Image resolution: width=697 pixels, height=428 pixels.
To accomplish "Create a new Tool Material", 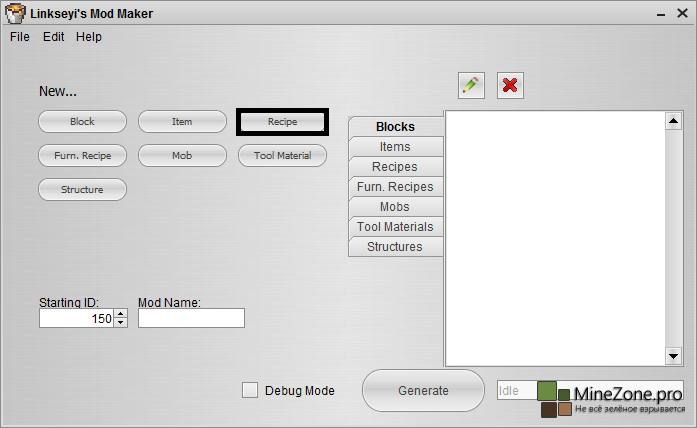I will 282,156.
